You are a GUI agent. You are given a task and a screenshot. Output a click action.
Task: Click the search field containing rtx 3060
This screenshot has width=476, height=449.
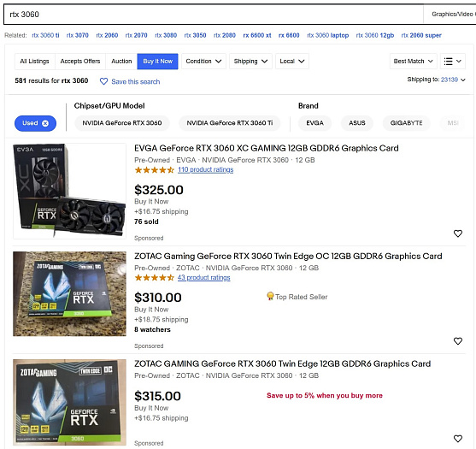214,14
